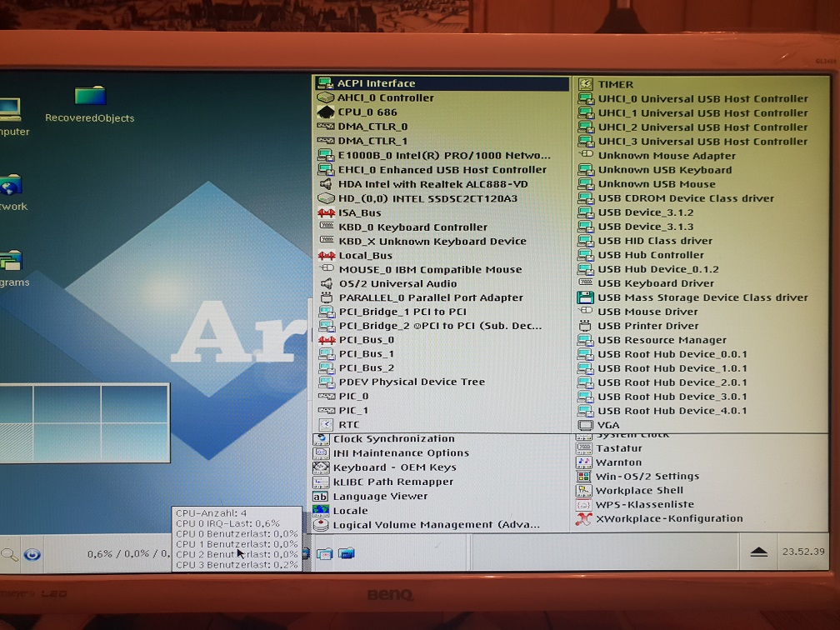Open the Language Viewer icon
Viewport: 840px width, 630px height.
320,496
